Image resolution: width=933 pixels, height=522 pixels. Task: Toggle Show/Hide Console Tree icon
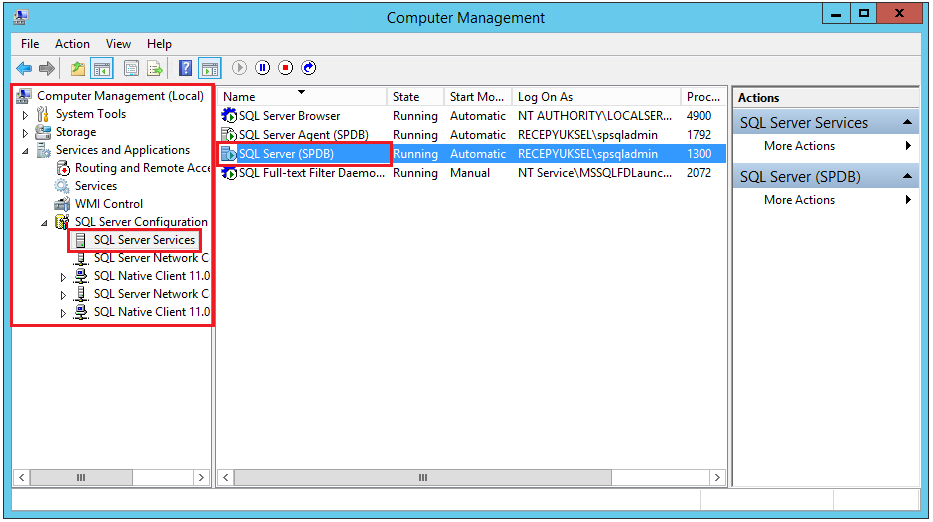pyautogui.click(x=102, y=68)
